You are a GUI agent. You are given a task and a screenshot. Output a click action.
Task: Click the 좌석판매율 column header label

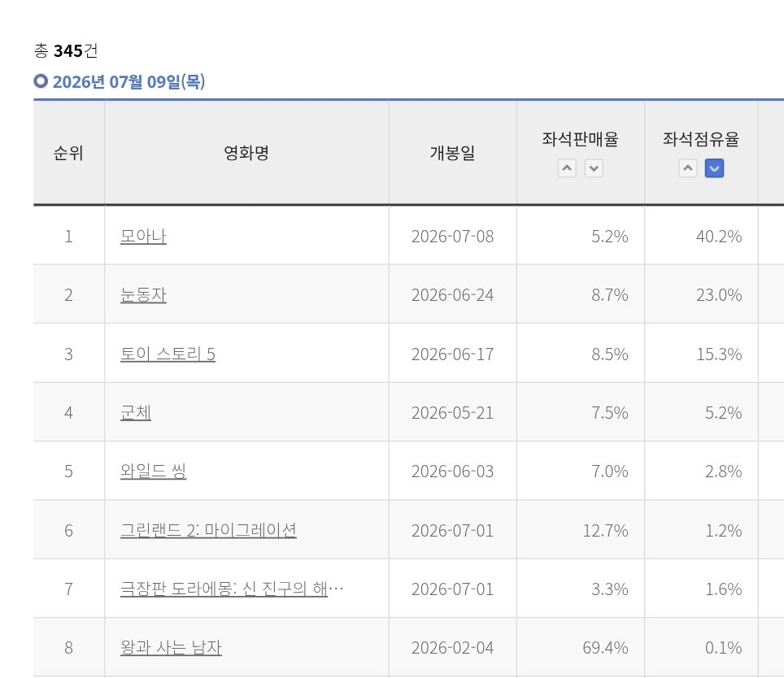[580, 139]
